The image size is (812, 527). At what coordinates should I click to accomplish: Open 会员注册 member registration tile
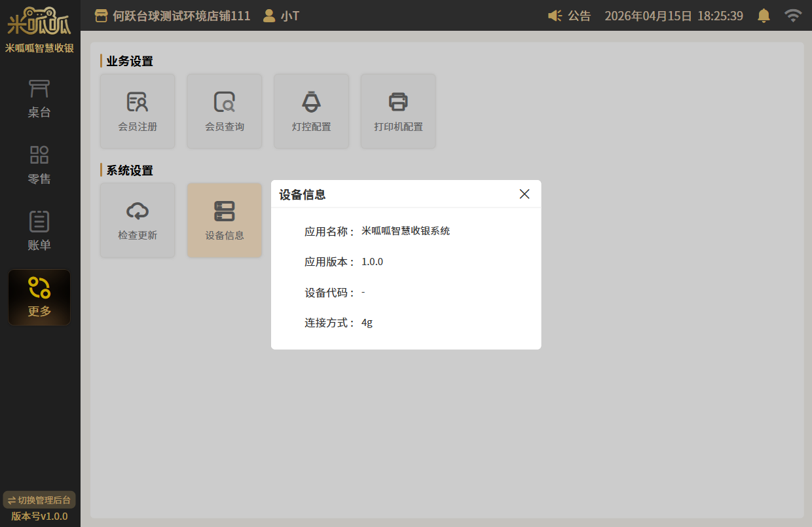[138, 111]
